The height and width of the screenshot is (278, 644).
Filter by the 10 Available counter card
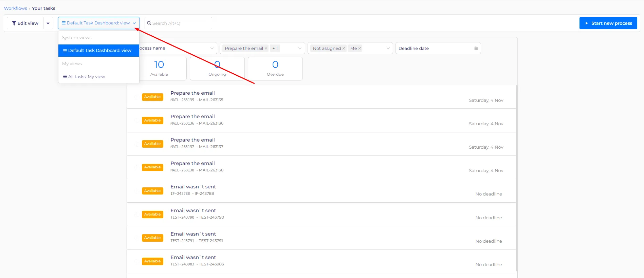tap(159, 69)
